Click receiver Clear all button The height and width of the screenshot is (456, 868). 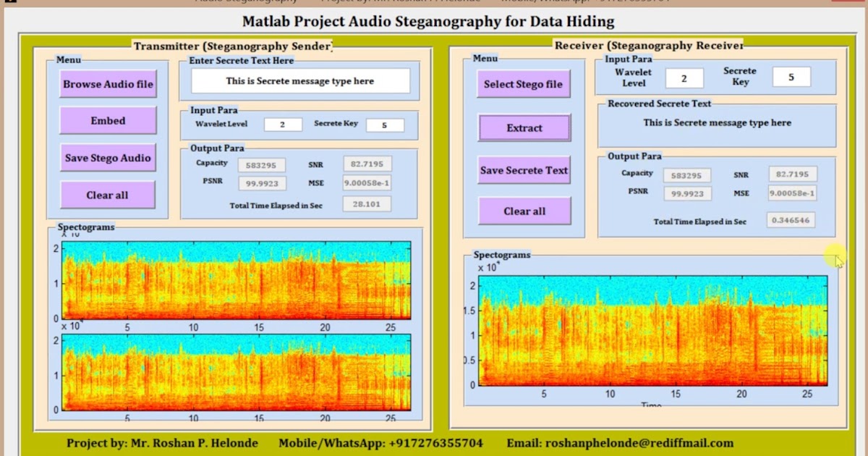coord(524,211)
